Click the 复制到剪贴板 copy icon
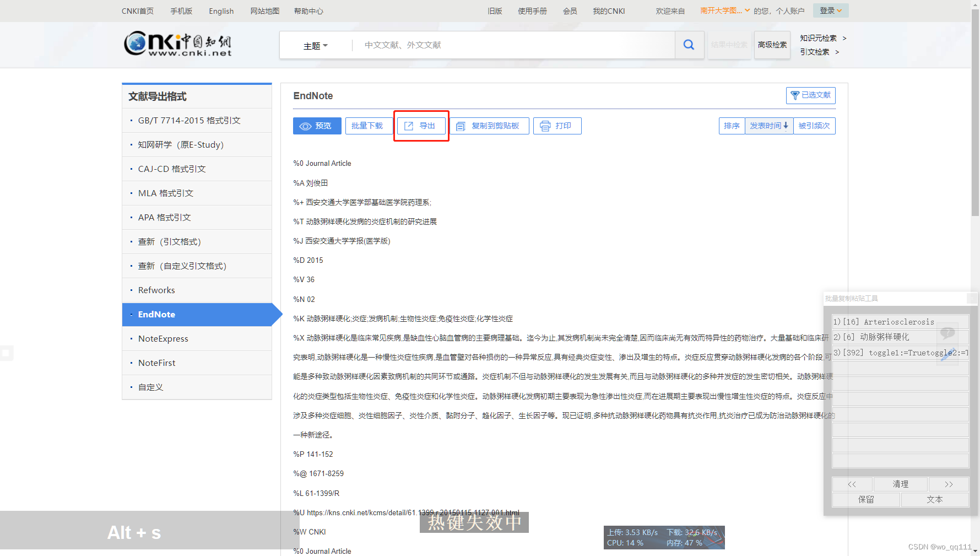The image size is (980, 556). point(461,126)
